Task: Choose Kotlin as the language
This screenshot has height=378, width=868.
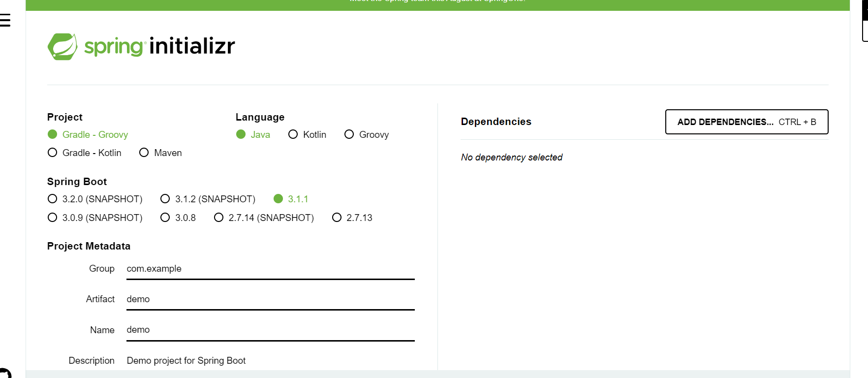Action: pyautogui.click(x=307, y=134)
